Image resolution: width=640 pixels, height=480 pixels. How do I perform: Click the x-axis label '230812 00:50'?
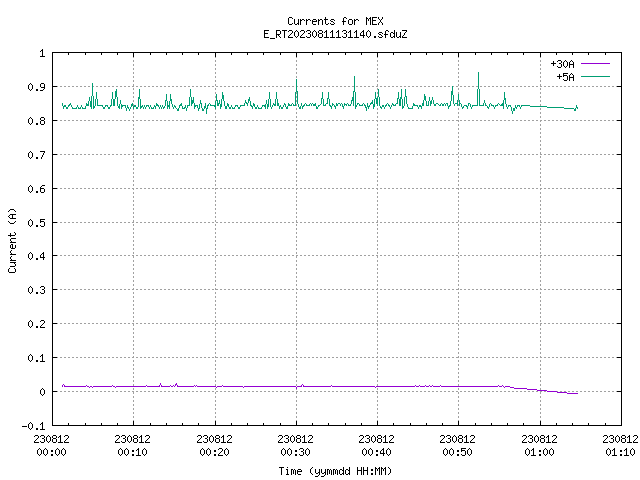tap(458, 445)
